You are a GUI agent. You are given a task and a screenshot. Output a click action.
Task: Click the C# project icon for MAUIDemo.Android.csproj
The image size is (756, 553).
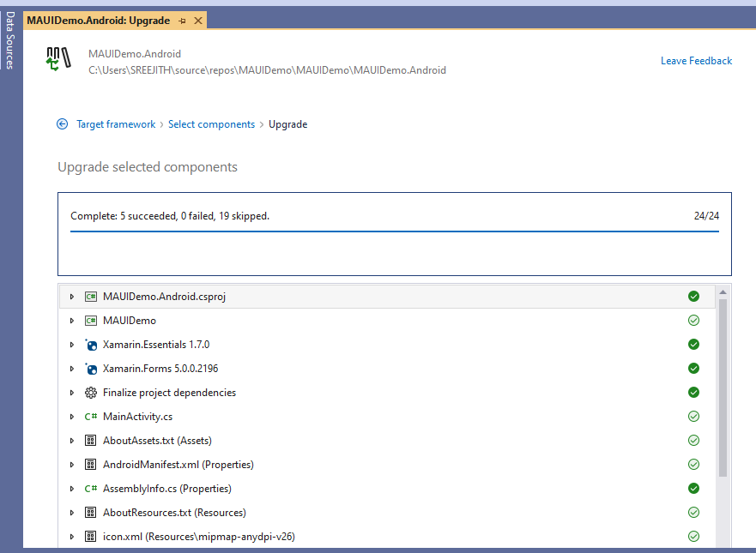coord(91,297)
